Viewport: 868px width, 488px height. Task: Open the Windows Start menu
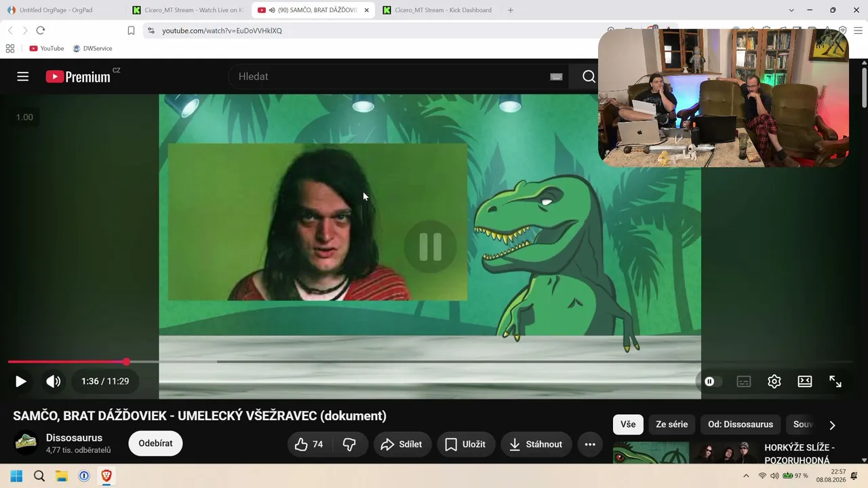[16, 476]
